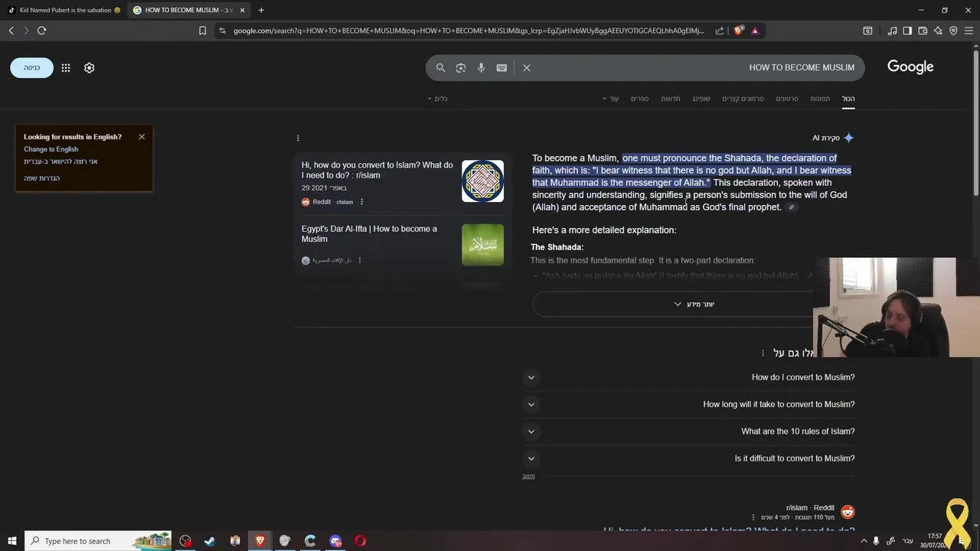Click the 'כניסה' sign-in button
This screenshot has width=980, height=551.
[x=31, y=67]
